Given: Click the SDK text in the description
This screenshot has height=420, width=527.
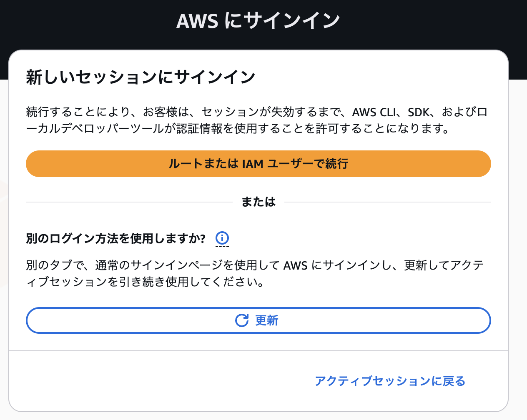Looking at the screenshot, I should 418,112.
